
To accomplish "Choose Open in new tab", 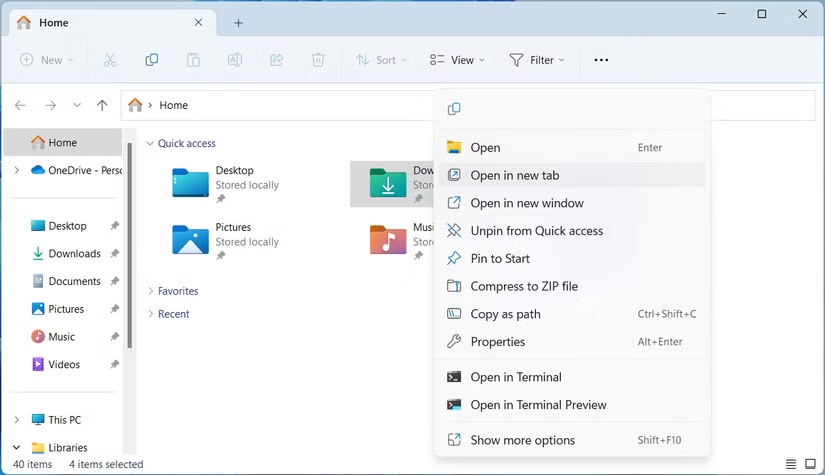I will [514, 175].
